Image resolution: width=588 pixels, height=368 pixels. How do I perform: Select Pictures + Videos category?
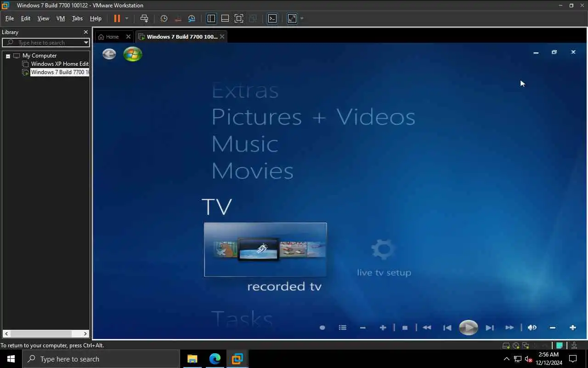[x=313, y=117]
